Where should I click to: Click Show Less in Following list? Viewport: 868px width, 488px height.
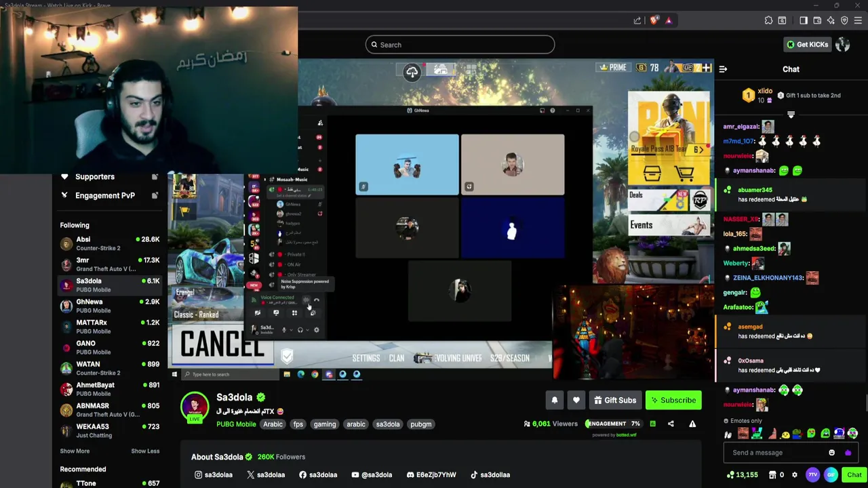coord(145,451)
